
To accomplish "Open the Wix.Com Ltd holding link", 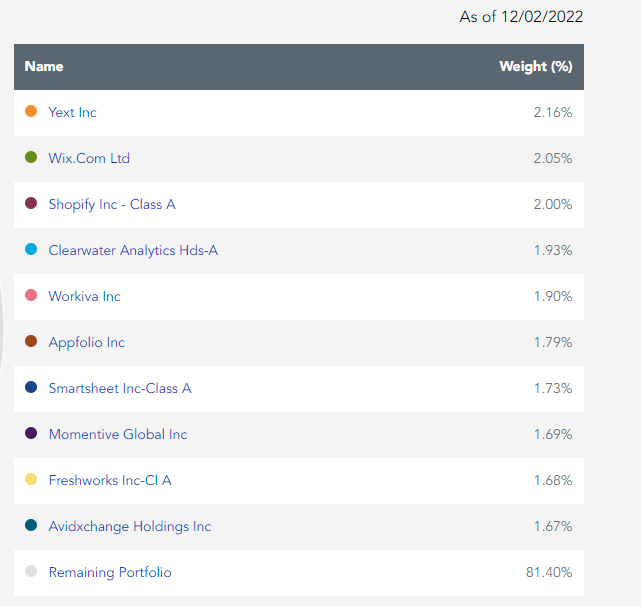I will click(x=89, y=158).
